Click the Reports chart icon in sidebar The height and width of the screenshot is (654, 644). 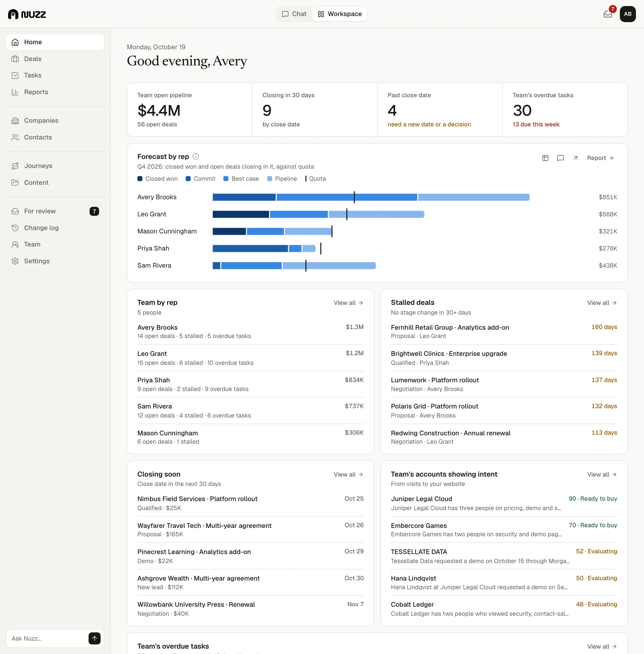[x=15, y=92]
